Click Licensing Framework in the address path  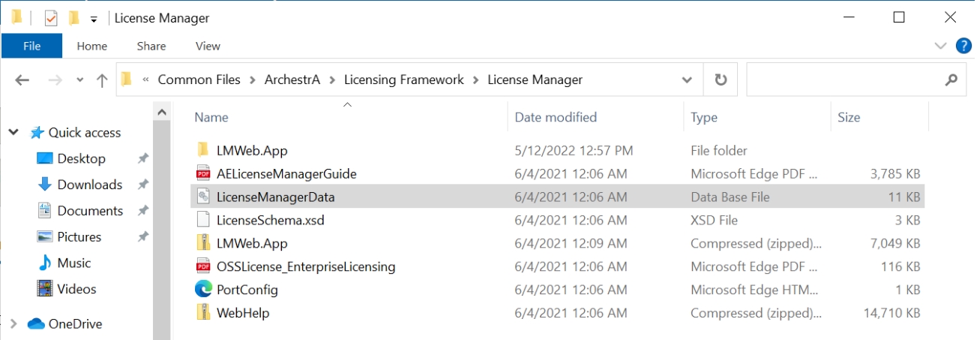tap(404, 80)
